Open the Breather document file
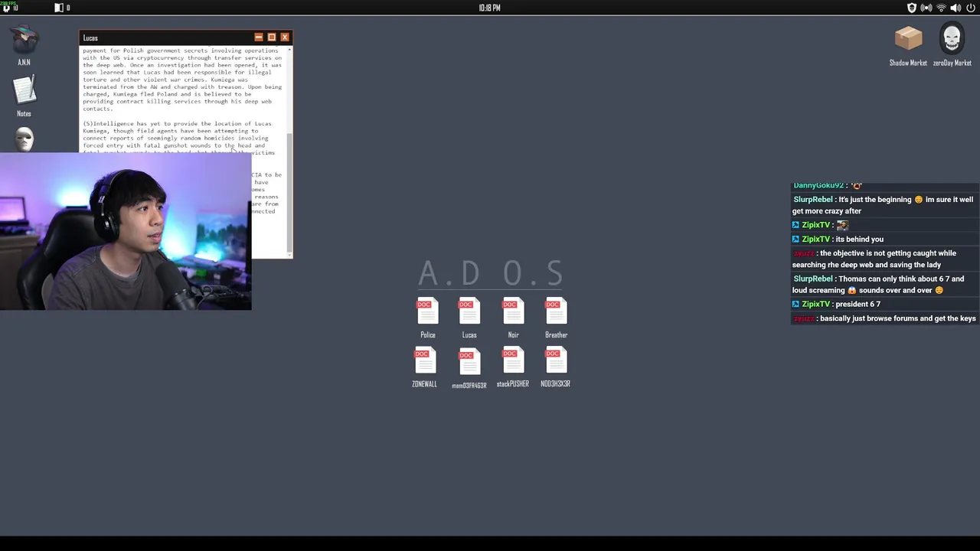Screen dimensions: 980x551 [x=556, y=318]
